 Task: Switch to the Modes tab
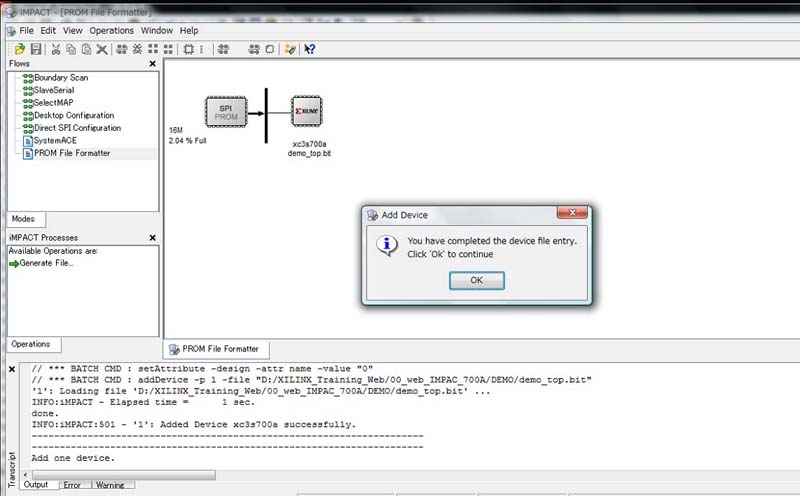pyautogui.click(x=23, y=219)
